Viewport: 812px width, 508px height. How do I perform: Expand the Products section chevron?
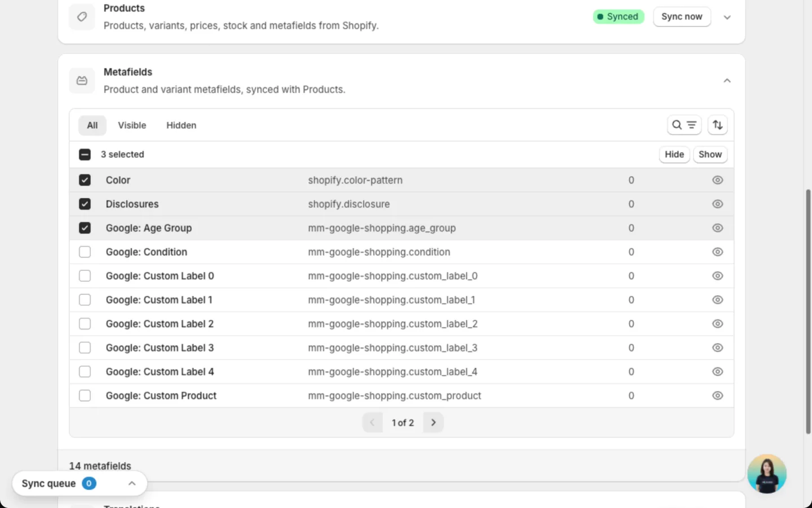click(727, 17)
